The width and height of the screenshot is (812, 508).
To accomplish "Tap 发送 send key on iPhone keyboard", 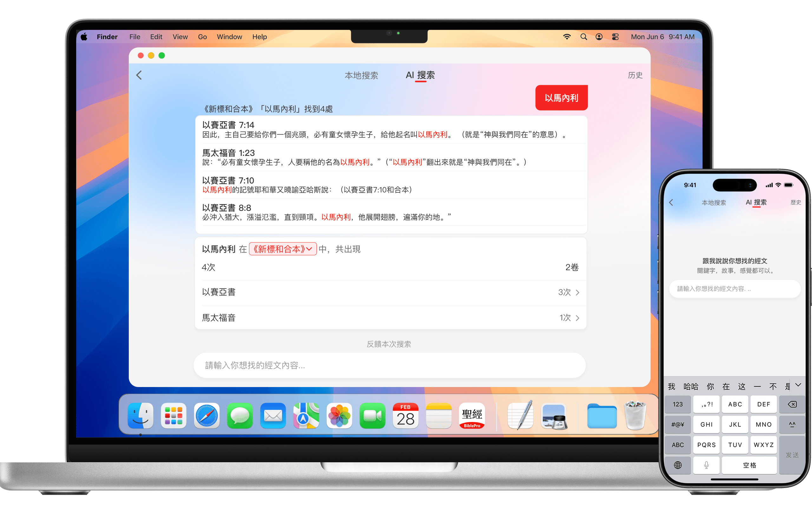I will click(792, 455).
